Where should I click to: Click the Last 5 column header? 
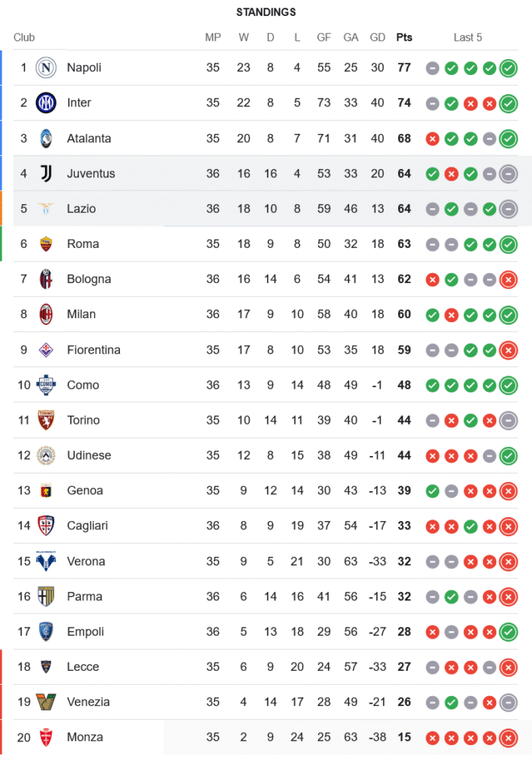(468, 37)
